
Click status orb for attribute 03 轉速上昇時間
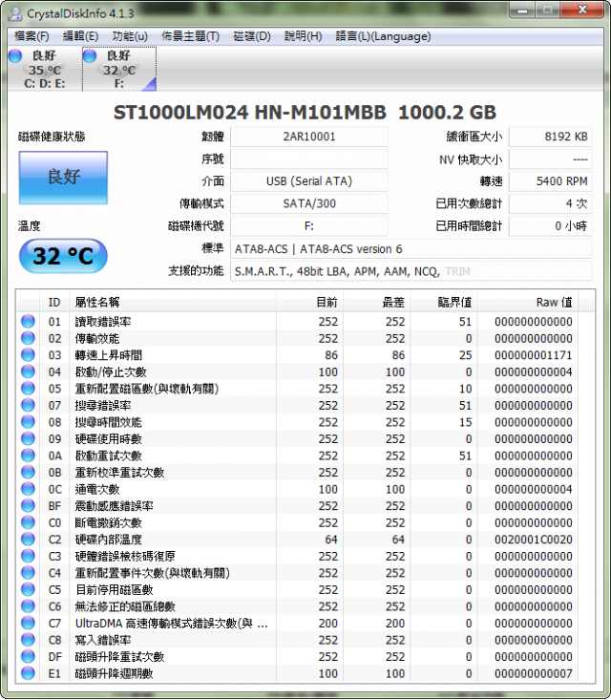click(x=28, y=355)
